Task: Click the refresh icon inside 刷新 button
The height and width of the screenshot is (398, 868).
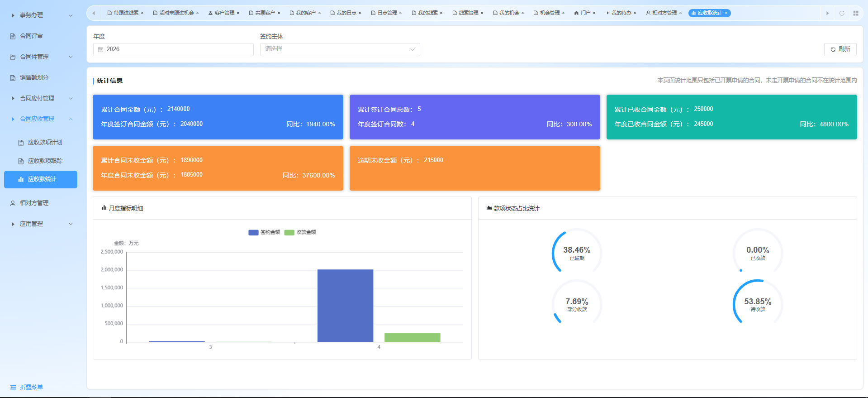Action: pos(833,49)
